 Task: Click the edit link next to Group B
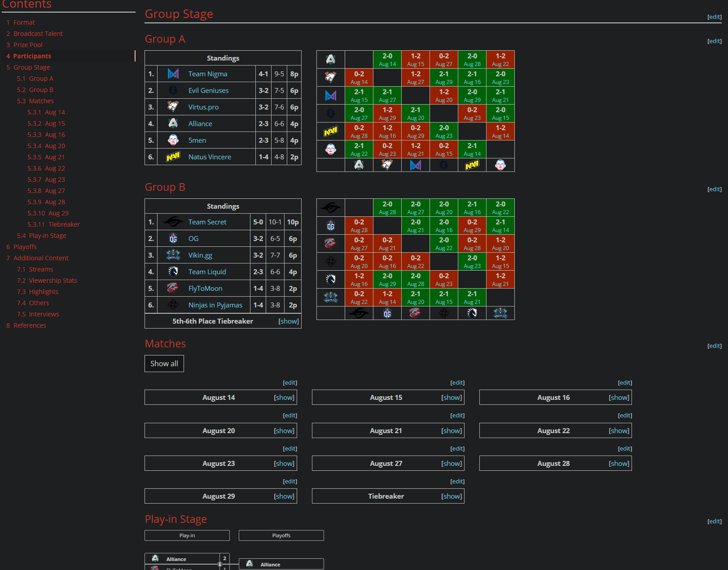coord(714,189)
